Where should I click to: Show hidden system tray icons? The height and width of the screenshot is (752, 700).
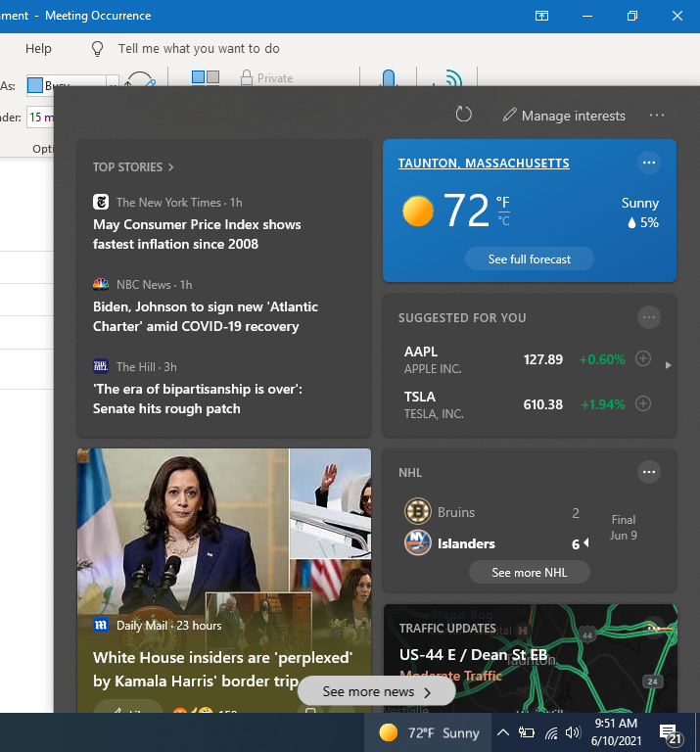pos(502,732)
